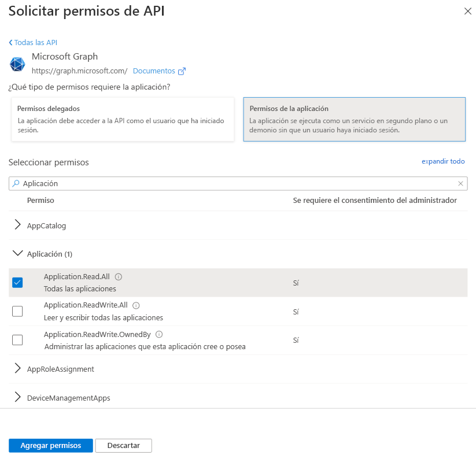Close the Solicitar permisos de API panel

tap(467, 11)
